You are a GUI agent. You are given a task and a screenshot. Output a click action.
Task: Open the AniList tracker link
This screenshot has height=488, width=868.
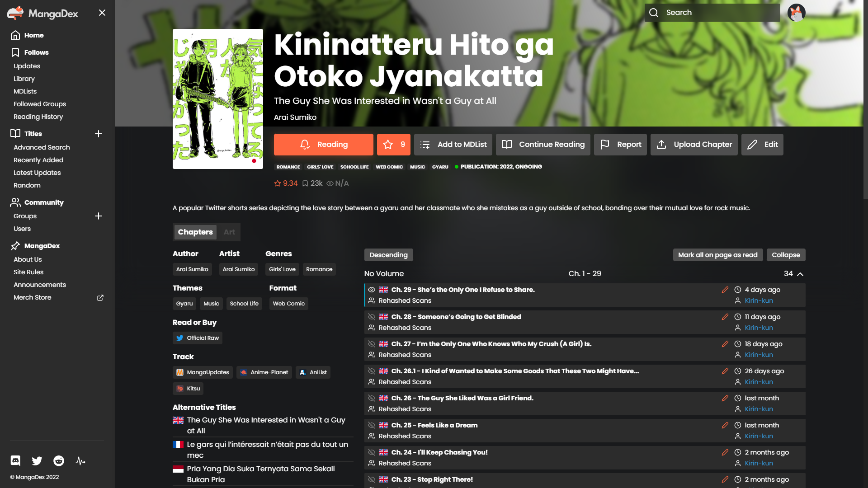313,372
